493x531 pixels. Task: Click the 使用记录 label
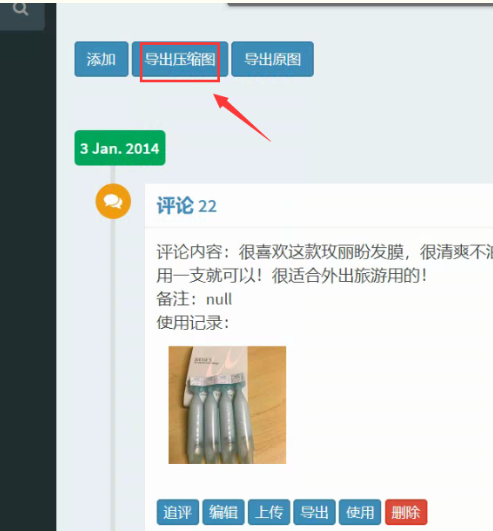(193, 323)
